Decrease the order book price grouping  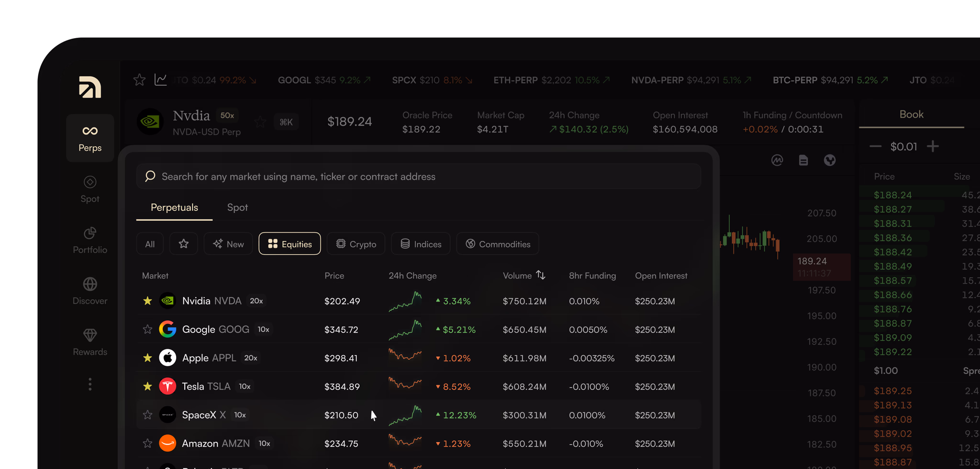[875, 146]
